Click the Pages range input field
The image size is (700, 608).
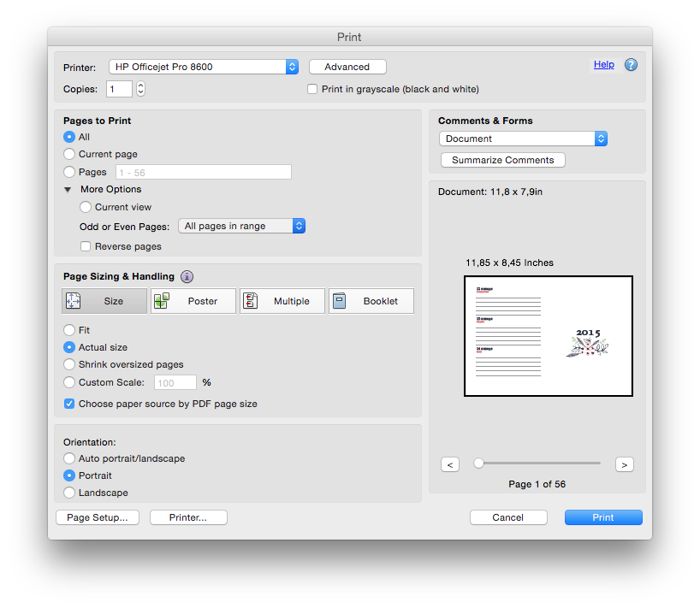click(x=204, y=172)
